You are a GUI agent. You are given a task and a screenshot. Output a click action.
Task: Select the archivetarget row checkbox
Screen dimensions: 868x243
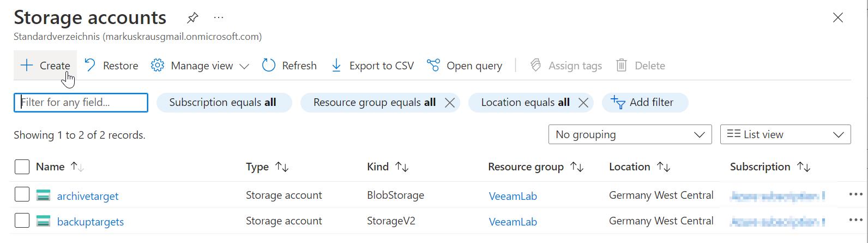click(x=22, y=195)
